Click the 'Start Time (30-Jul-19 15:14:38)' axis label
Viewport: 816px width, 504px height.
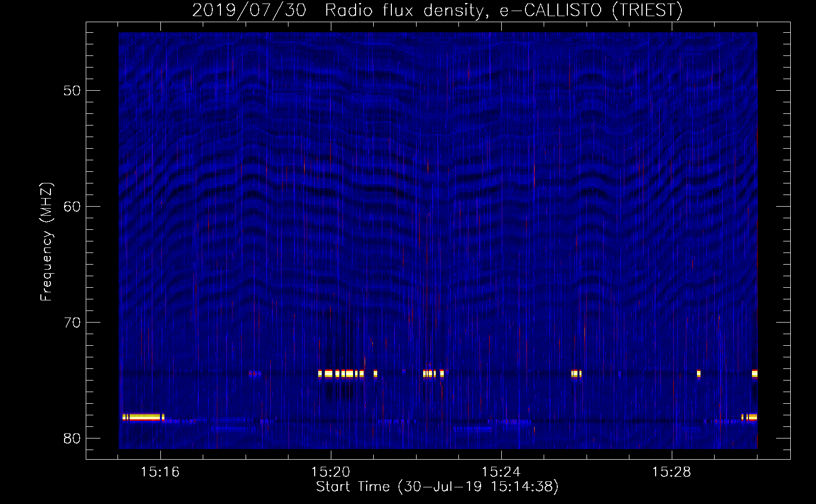click(437, 487)
